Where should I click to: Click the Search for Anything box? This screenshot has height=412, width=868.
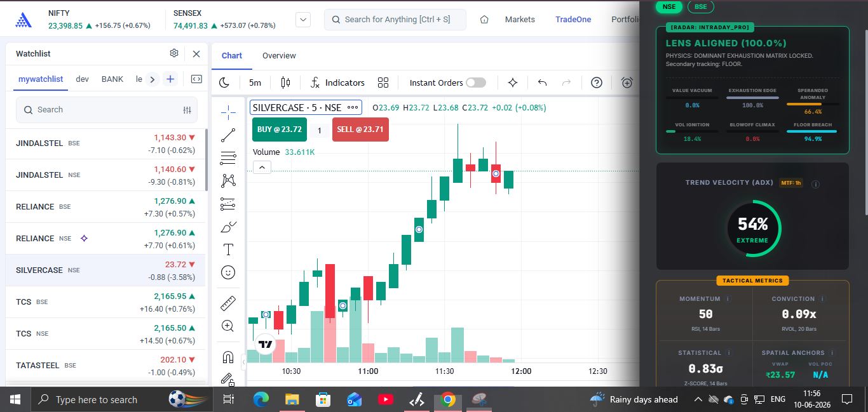(x=395, y=20)
